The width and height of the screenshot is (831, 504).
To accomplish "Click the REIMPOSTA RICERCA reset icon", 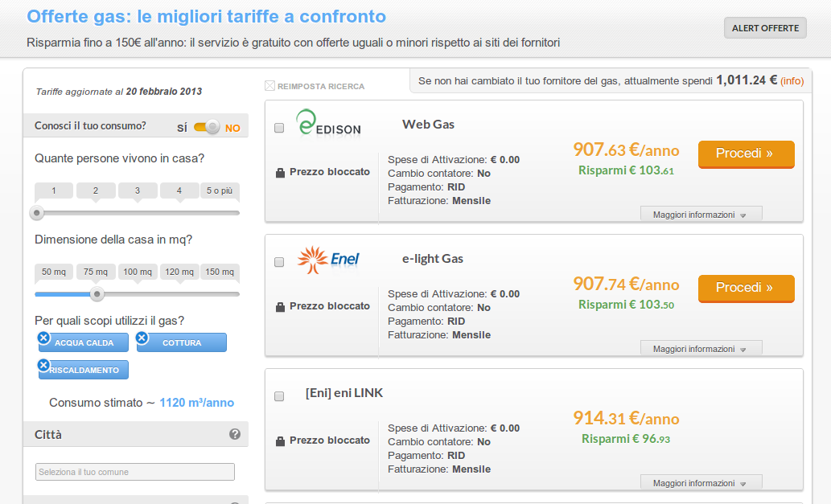I will [x=269, y=86].
